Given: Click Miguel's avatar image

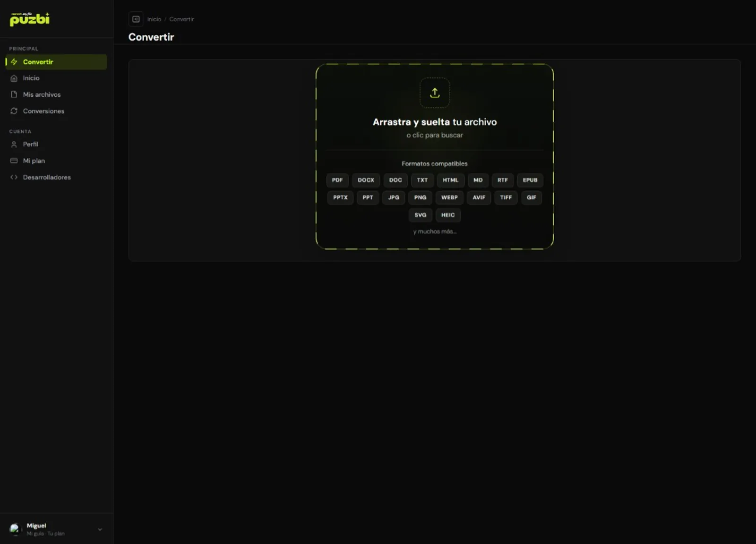Looking at the screenshot, I should coord(15,529).
